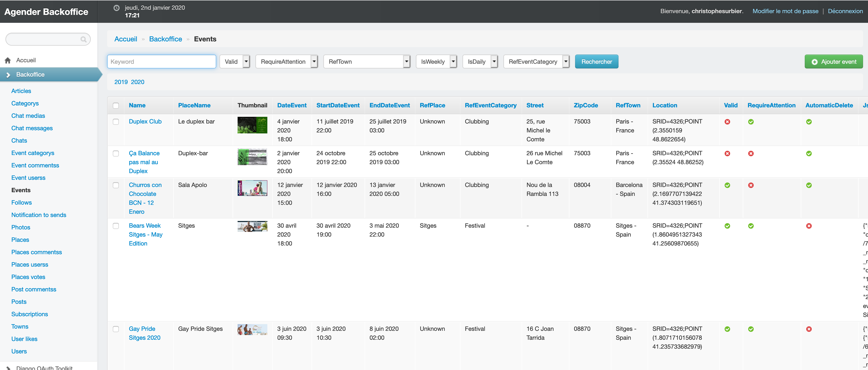The width and height of the screenshot is (868, 370).
Task: Open Articles in the sidebar menu
Action: [21, 91]
